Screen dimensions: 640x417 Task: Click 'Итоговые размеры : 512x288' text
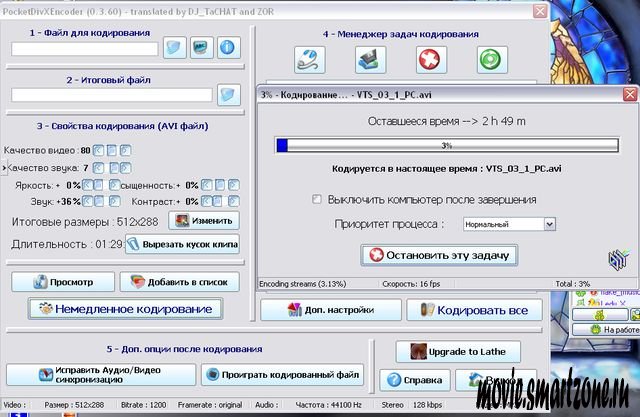click(85, 222)
